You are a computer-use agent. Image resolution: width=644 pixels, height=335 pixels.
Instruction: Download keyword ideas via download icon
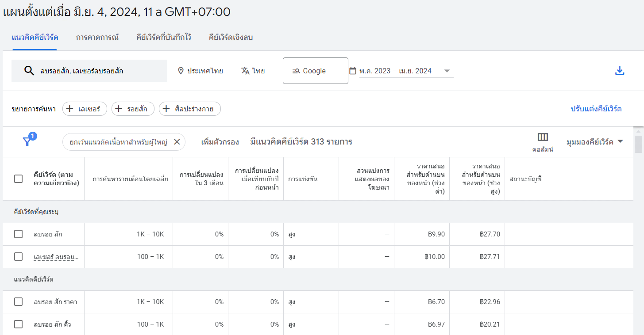(620, 71)
